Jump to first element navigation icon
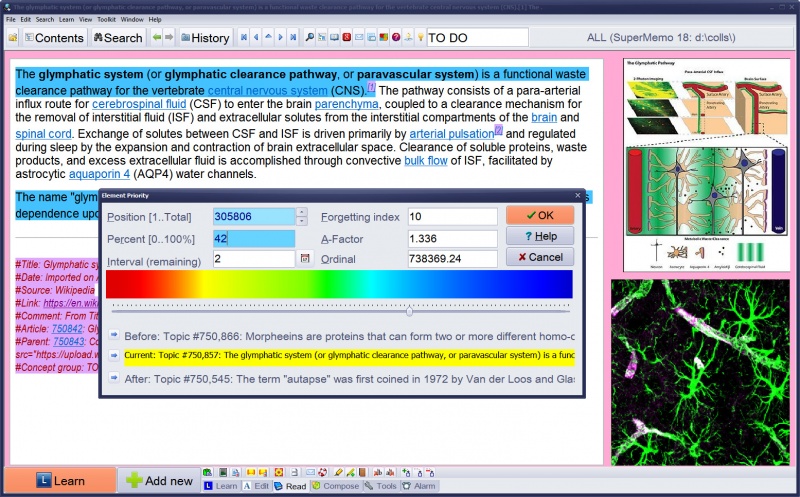Viewport: 800px width, 497px height. (244, 37)
